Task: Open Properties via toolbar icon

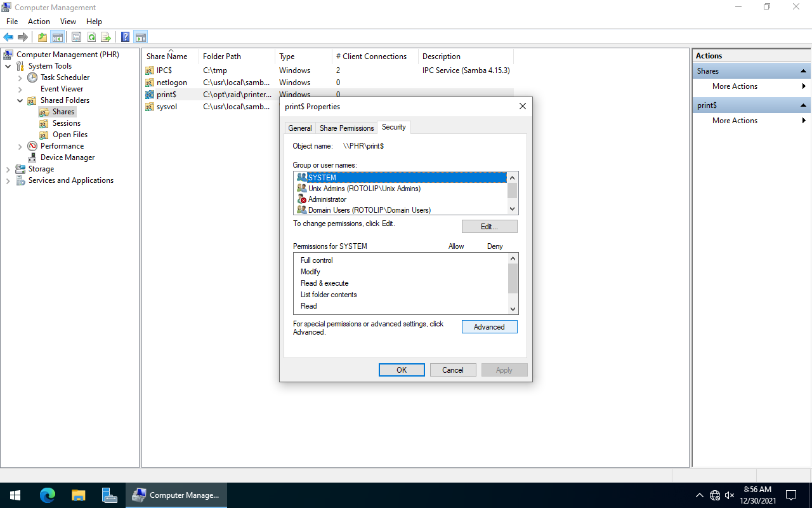Action: pos(76,37)
